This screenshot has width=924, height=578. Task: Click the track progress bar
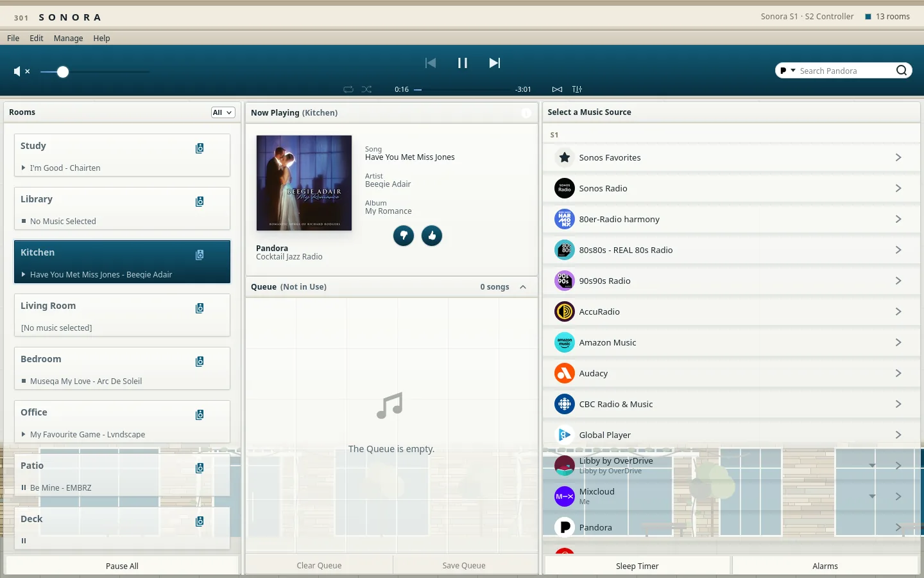pos(462,89)
